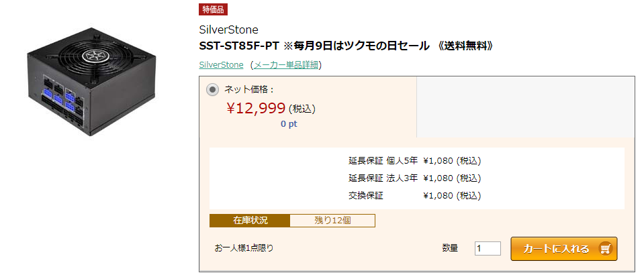This screenshot has height=279, width=644.
Task: Click the 在庫状況 stock status label
Action: coord(250,221)
